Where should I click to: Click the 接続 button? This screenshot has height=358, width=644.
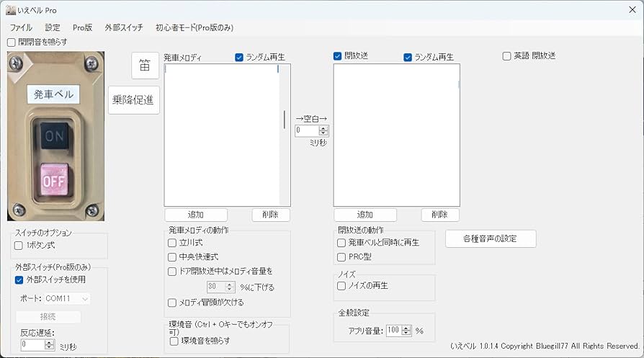coord(48,316)
